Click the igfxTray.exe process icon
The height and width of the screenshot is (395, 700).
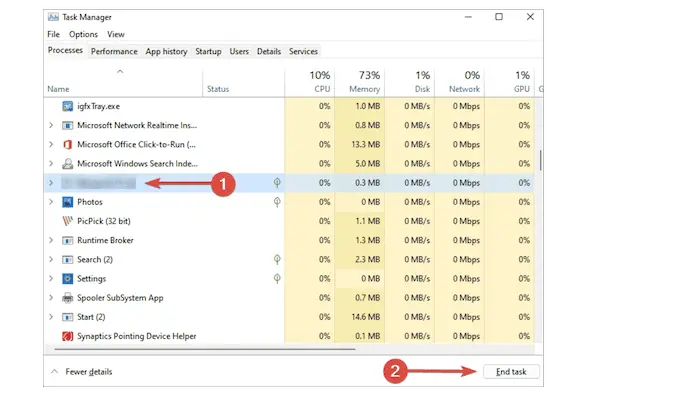click(67, 106)
